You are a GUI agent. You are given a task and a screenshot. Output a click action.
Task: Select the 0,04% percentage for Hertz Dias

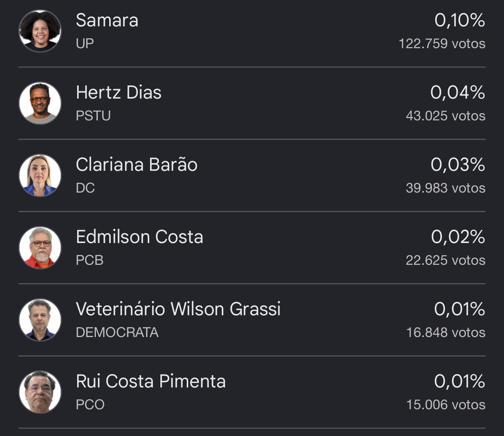pos(458,92)
